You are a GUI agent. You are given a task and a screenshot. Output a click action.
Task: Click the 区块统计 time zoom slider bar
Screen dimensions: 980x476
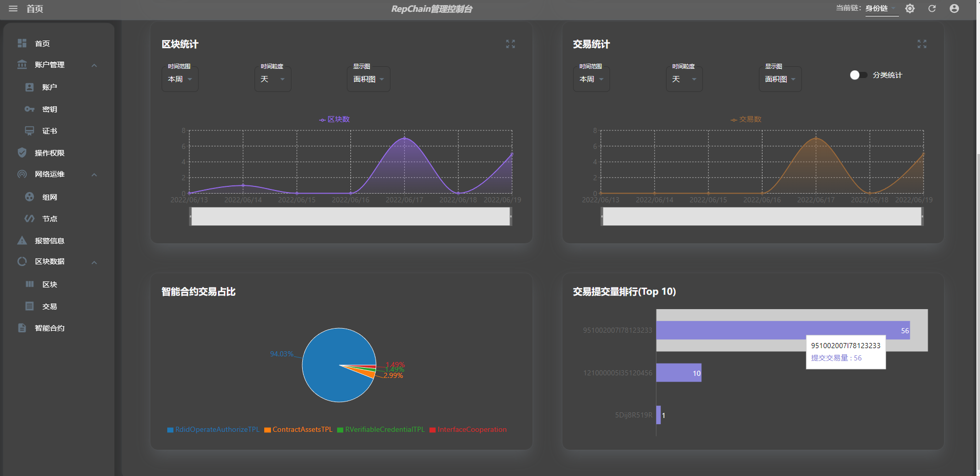point(351,217)
